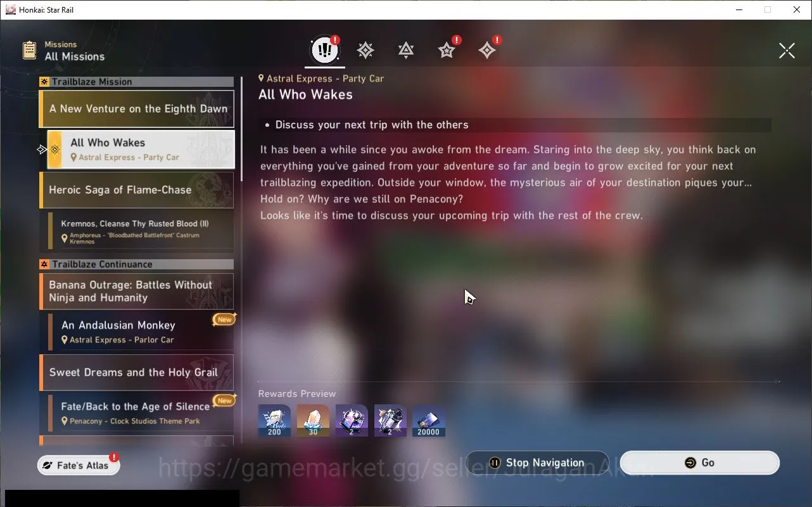Click the New badge on An Andalusian Monkey
812x507 pixels.
(224, 319)
